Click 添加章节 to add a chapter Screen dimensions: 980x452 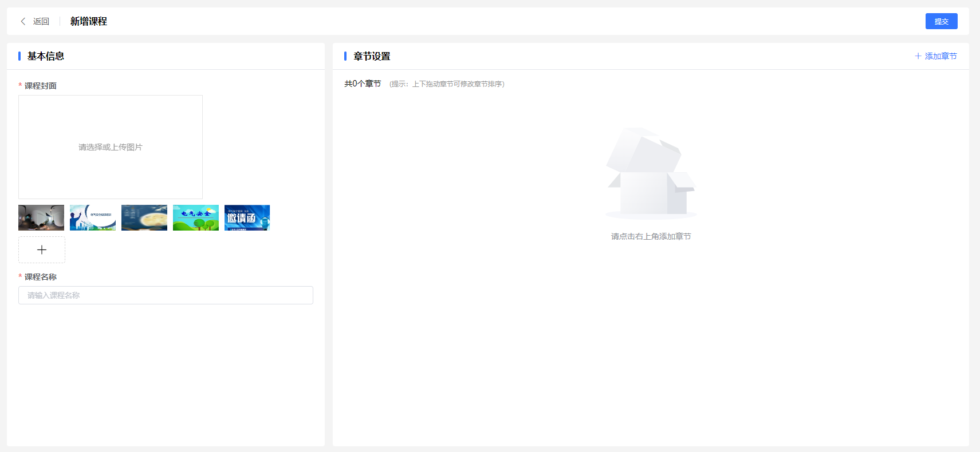point(936,56)
